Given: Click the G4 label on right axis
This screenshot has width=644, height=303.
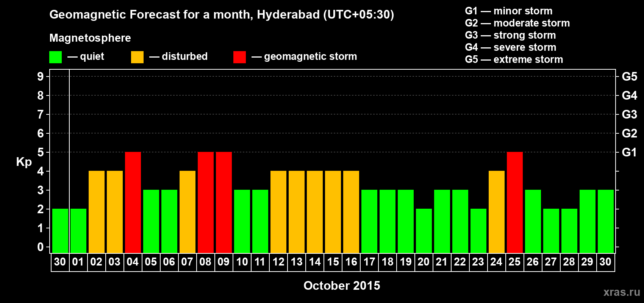Looking at the screenshot, I should click(630, 95).
